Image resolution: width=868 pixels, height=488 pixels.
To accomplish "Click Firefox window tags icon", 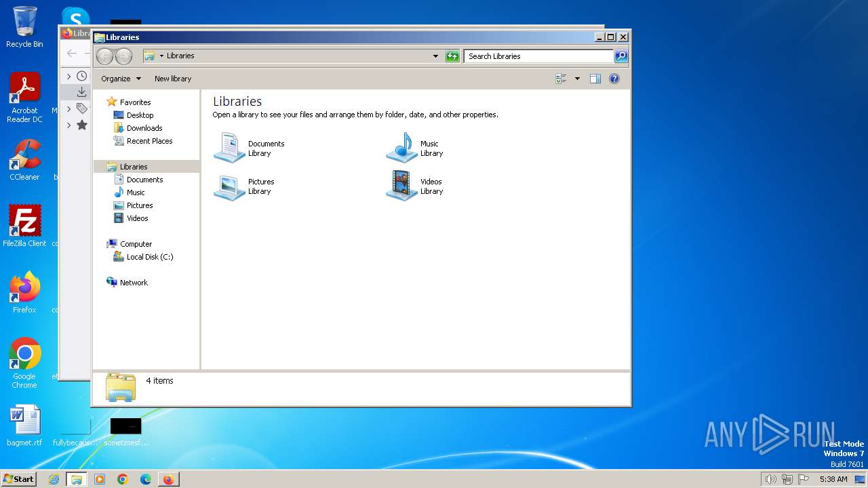I will [x=82, y=108].
